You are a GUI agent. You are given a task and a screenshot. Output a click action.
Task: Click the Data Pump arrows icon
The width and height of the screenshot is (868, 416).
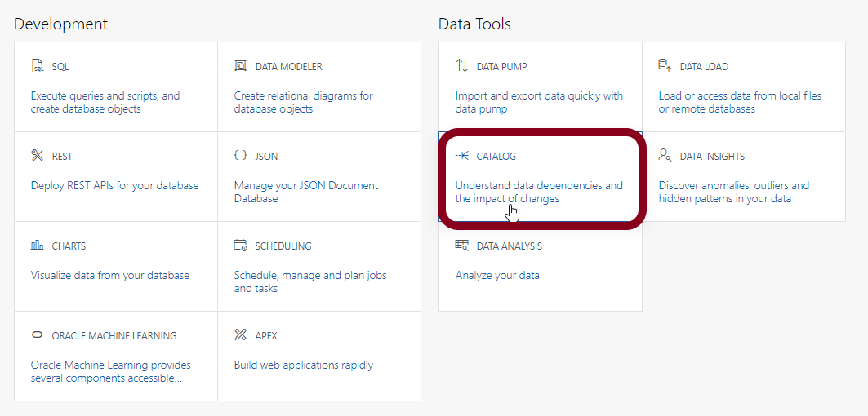click(x=462, y=66)
